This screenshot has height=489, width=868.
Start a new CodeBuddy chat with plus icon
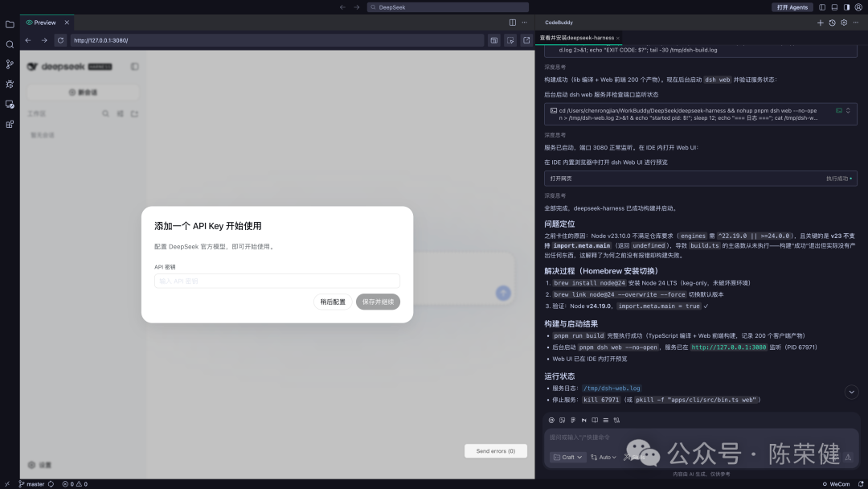point(821,23)
